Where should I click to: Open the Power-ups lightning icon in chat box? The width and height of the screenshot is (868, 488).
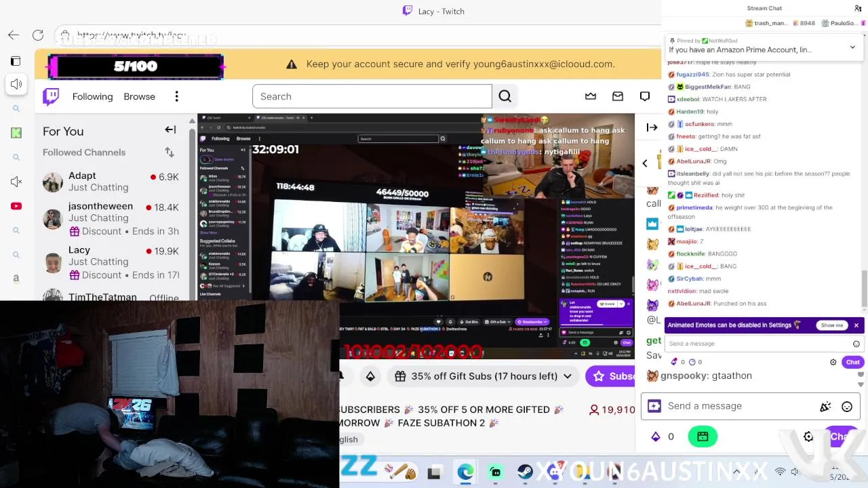[654, 406]
